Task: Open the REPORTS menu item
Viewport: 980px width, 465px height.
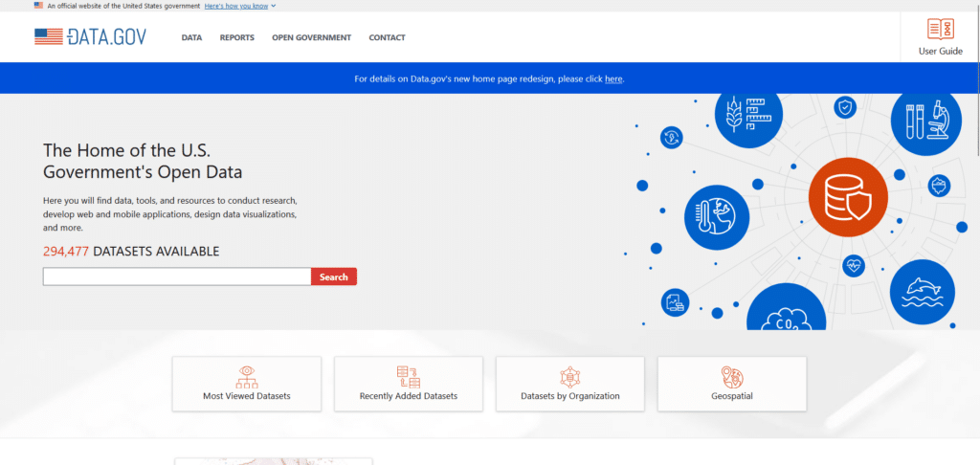Action: coord(237,37)
